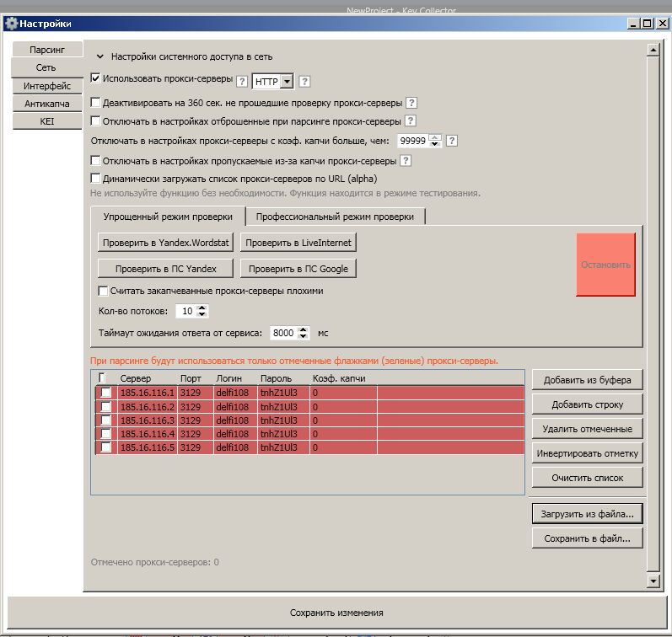Image resolution: width=672 pixels, height=637 pixels.
Task: Open help for dropped proxies during parsing option
Action: click(410, 120)
